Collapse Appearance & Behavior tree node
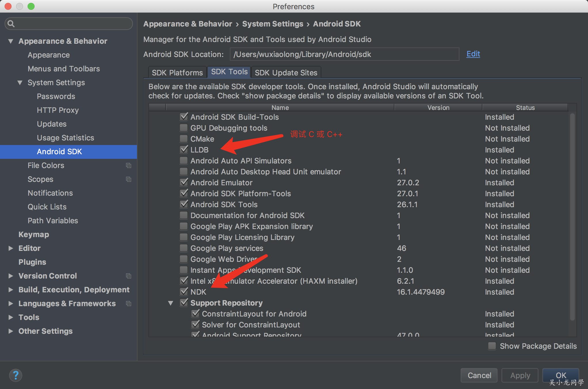This screenshot has width=588, height=389. click(x=11, y=41)
